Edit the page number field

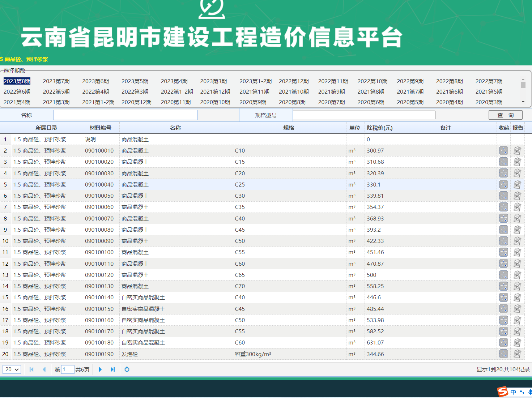[x=68, y=369]
